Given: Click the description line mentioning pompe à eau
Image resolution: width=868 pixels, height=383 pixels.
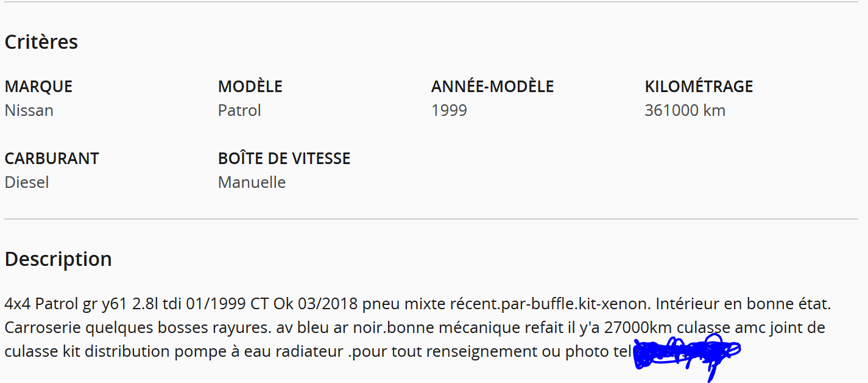Looking at the screenshot, I should click(316, 352).
